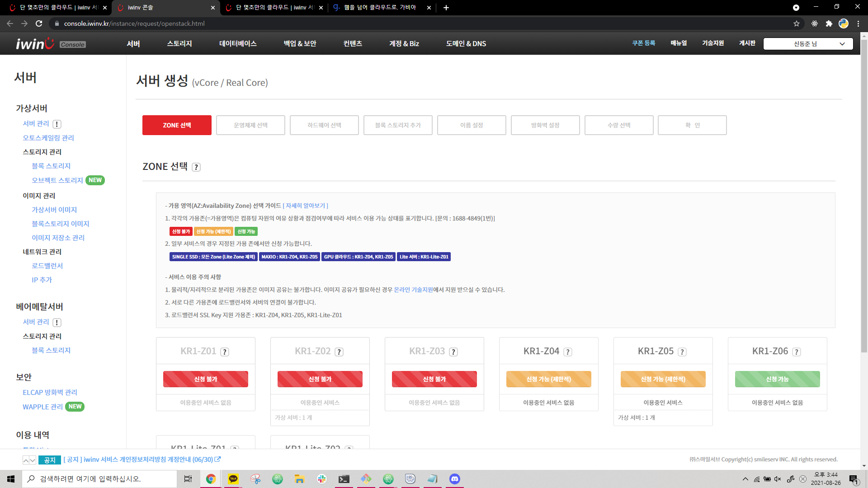Expand the 신동준 님 account dropdown
Viewport: 868px width, 488px height.
click(808, 44)
